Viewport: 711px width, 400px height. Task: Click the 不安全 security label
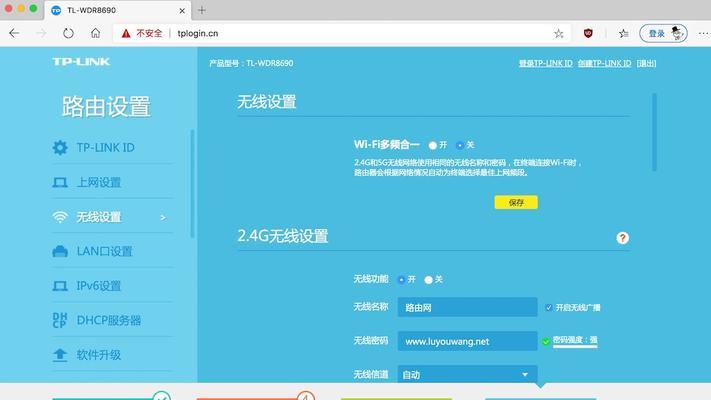[x=149, y=34]
